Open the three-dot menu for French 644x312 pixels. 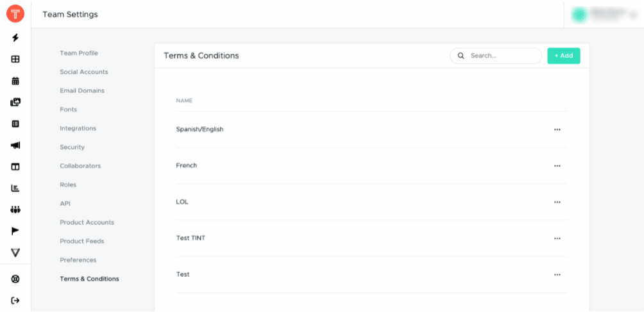(557, 166)
